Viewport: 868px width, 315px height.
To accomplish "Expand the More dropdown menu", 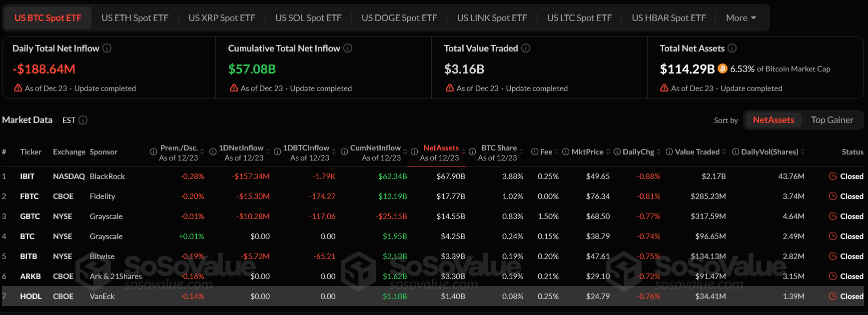I will (x=741, y=18).
